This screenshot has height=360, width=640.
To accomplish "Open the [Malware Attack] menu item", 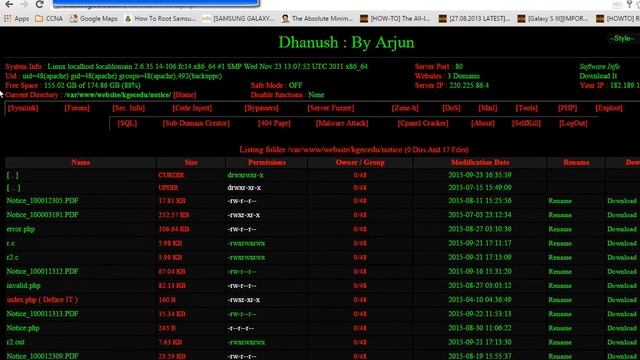I will (342, 123).
